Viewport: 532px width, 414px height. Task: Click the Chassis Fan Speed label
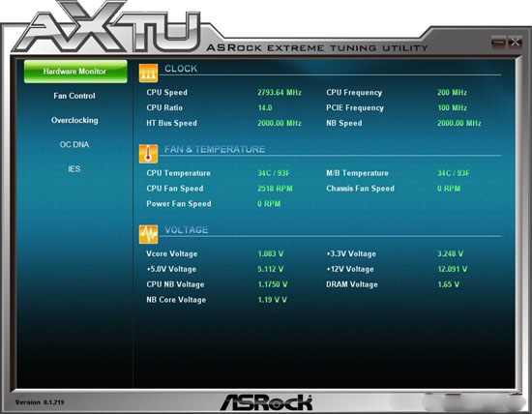(x=361, y=189)
